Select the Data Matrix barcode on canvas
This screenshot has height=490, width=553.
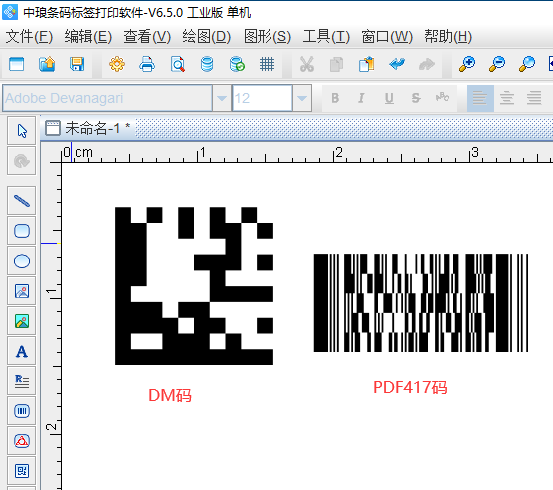(x=194, y=286)
